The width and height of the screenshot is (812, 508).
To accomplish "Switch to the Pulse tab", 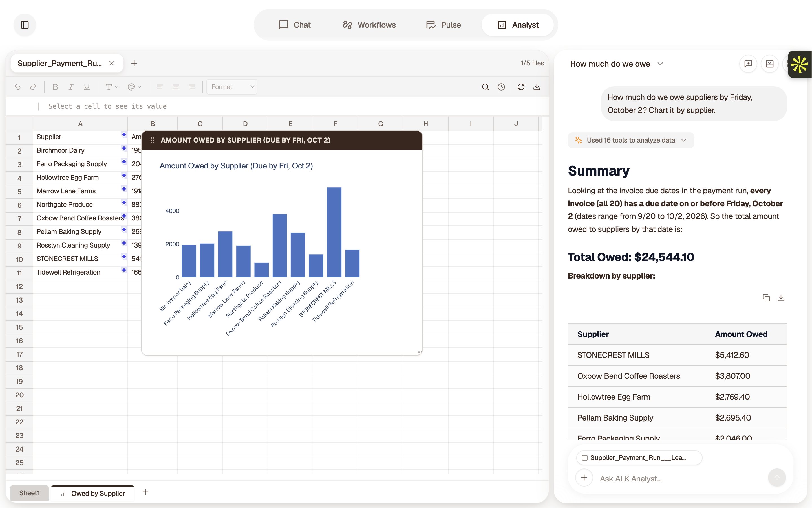I will [x=443, y=25].
